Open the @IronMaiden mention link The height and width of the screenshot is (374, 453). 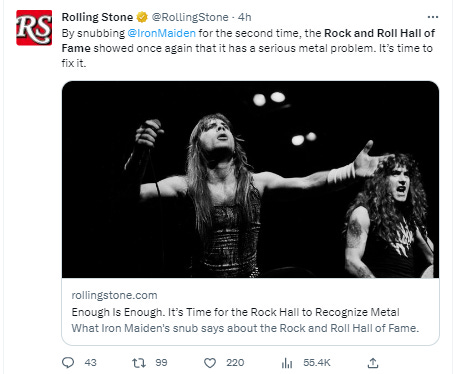pos(162,33)
